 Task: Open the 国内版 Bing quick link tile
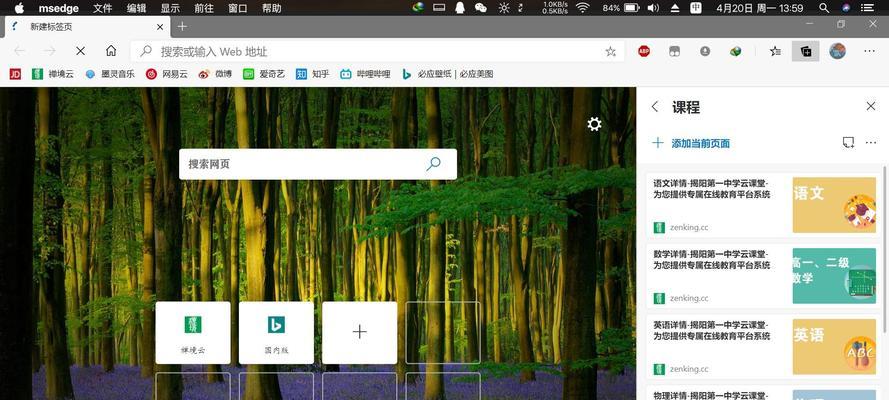[x=276, y=333]
